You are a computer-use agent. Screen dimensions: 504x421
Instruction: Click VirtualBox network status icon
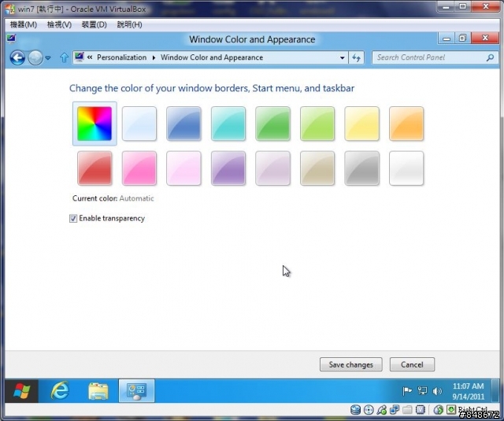point(395,410)
